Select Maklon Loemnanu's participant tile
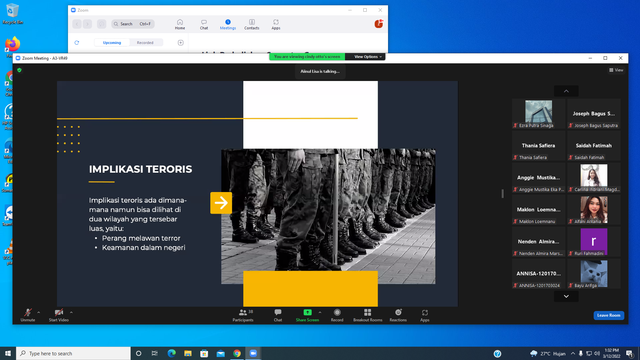Viewport: 640px width, 360px height. pyautogui.click(x=539, y=210)
